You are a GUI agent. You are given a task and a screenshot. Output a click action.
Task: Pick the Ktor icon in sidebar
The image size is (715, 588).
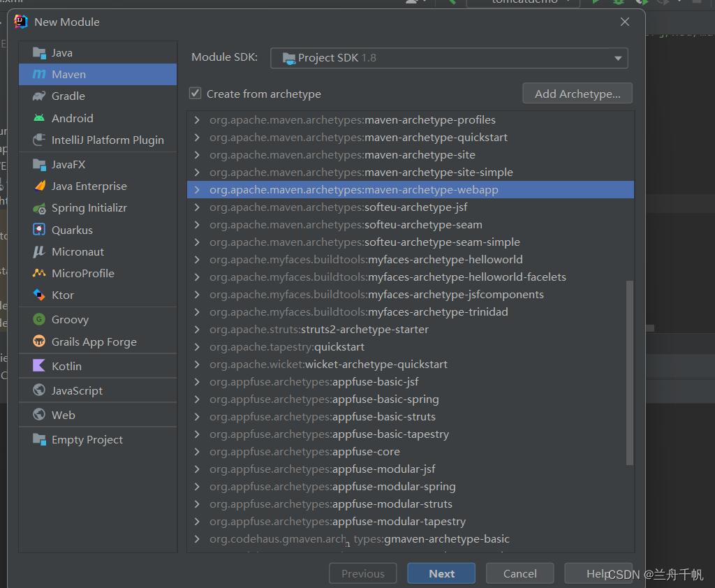pyautogui.click(x=39, y=295)
